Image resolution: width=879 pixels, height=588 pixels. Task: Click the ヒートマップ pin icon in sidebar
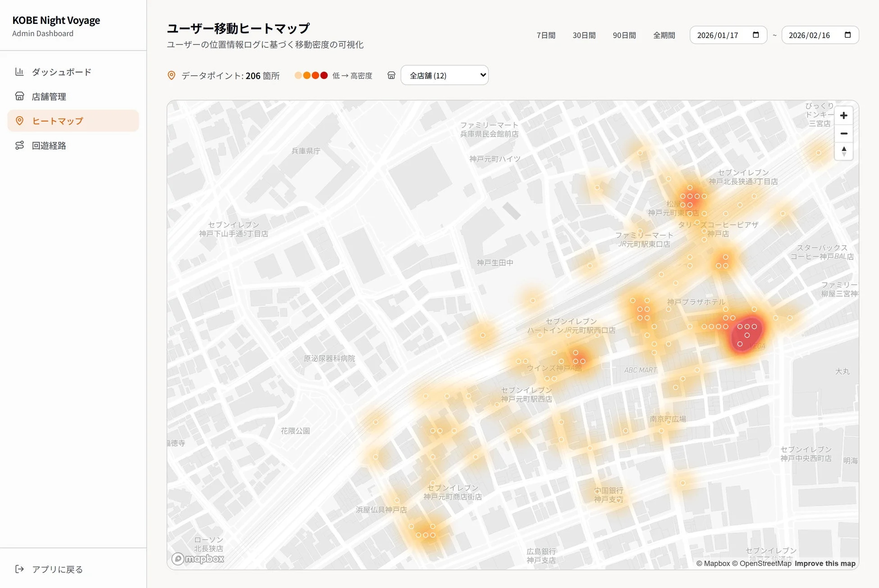pos(20,121)
